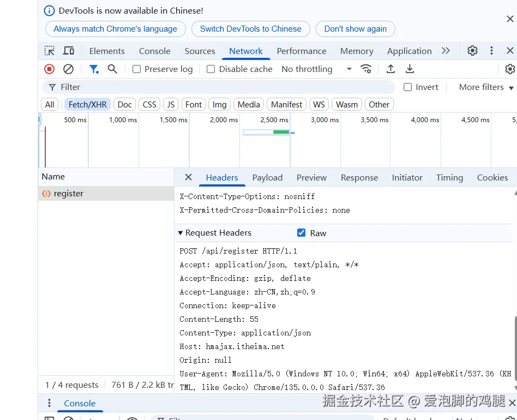Open network search magnifier
This screenshot has height=420, width=517.
pos(112,69)
